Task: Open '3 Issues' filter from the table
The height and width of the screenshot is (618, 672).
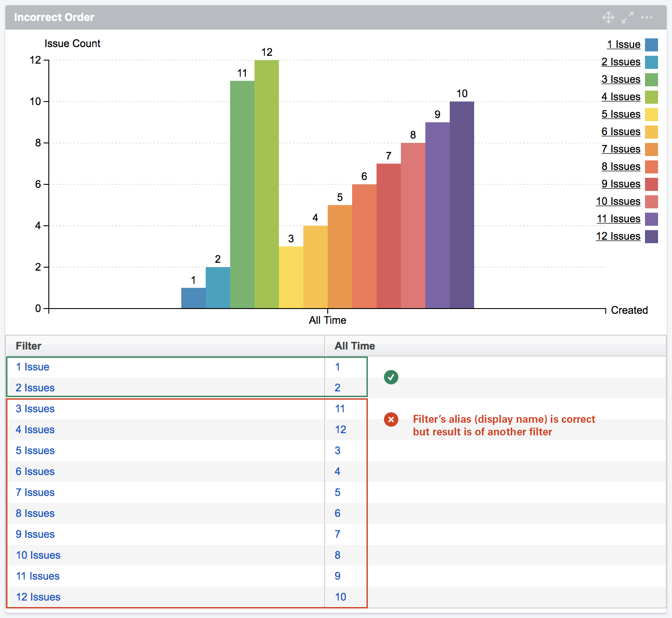Action: (35, 409)
